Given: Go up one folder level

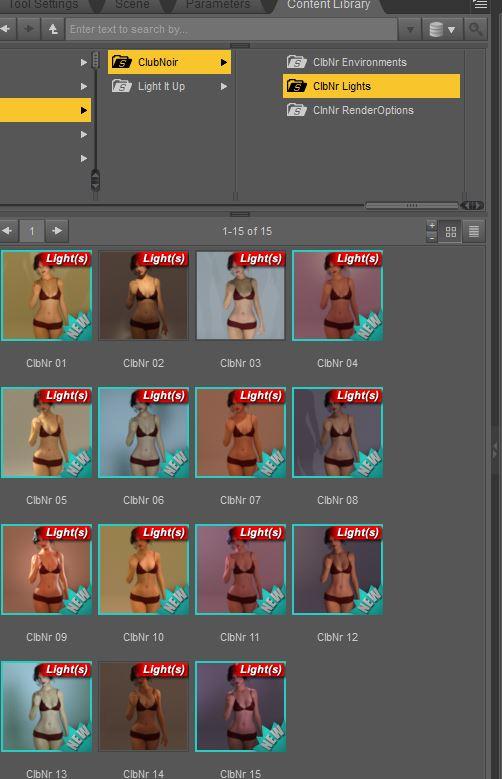Looking at the screenshot, I should [x=53, y=29].
